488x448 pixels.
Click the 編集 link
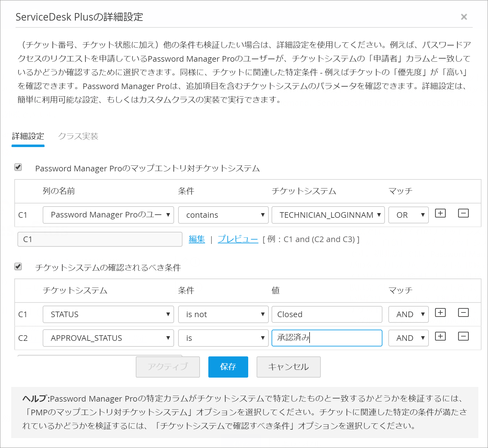[197, 239]
